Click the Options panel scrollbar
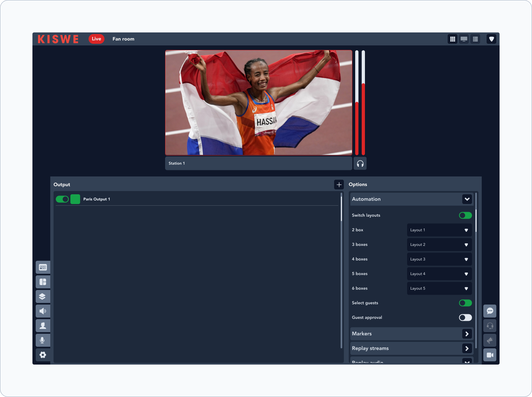 tap(476, 221)
